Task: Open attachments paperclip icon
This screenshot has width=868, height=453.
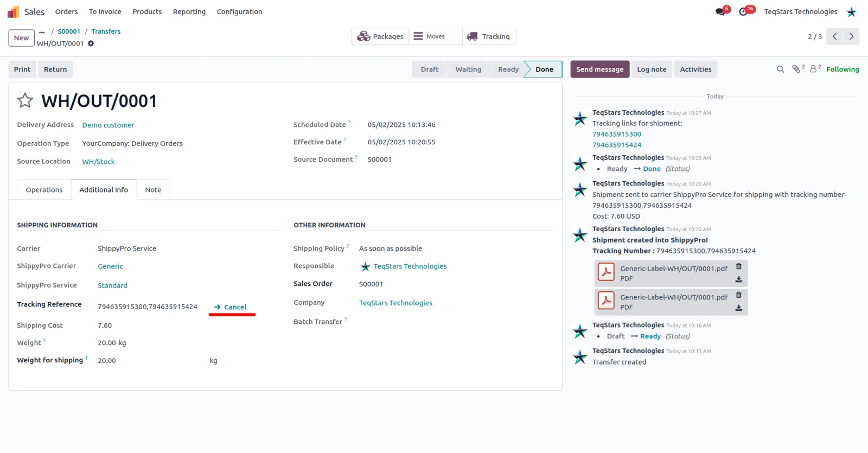Action: [796, 69]
